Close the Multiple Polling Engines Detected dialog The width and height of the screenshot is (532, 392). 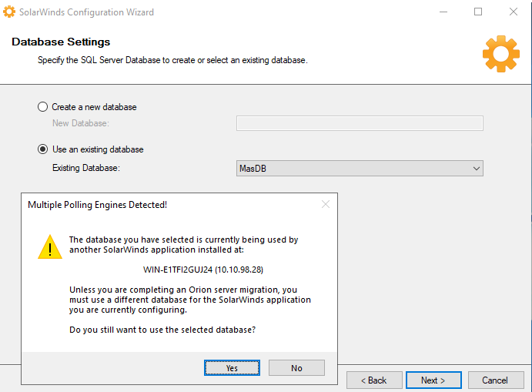pyautogui.click(x=326, y=204)
